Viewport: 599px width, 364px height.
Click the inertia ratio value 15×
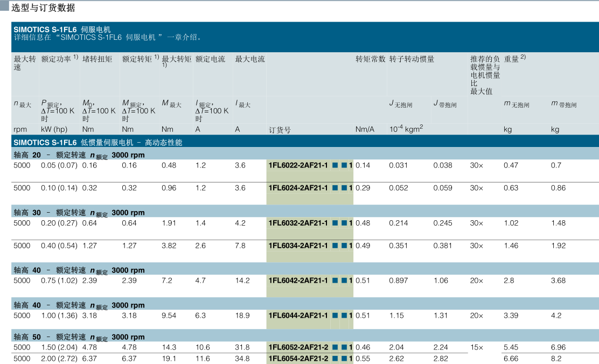pos(476,347)
